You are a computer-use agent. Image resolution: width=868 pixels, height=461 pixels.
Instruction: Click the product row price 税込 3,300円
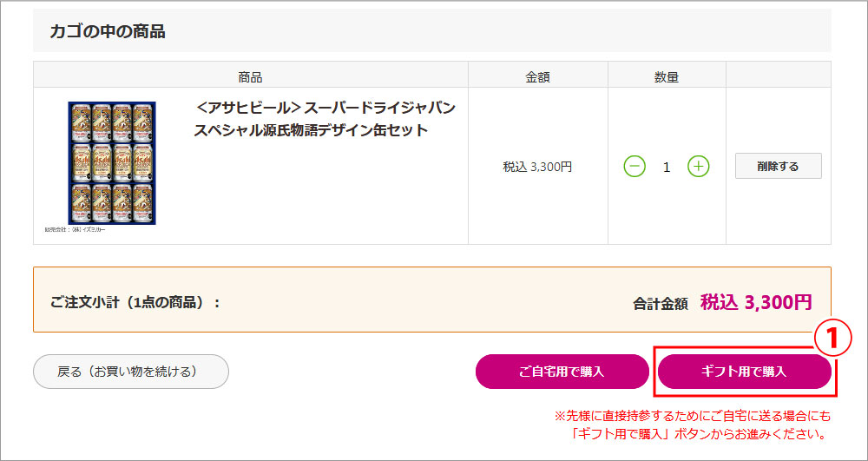537,167
